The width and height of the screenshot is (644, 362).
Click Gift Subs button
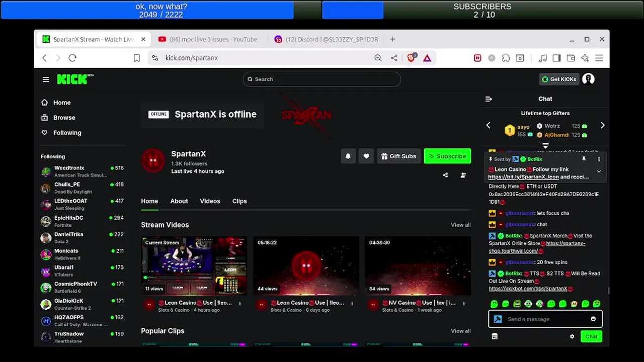coord(398,156)
